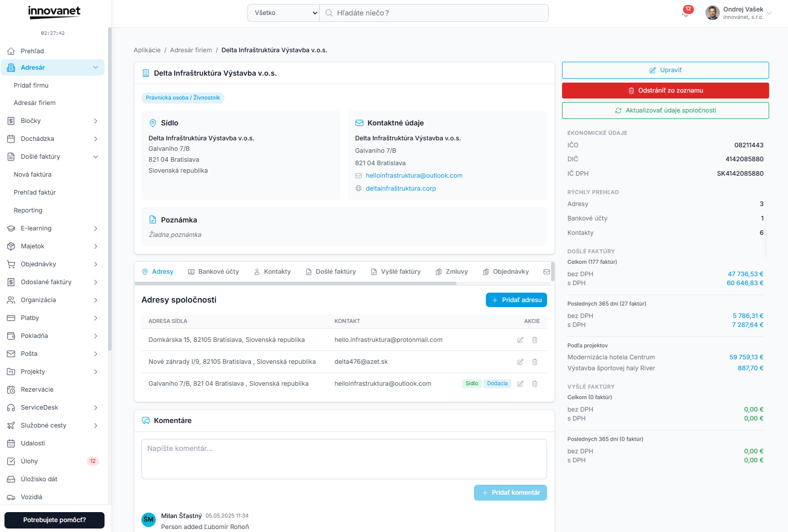Click the Ondrej Vašek profile avatar
This screenshot has height=532, width=788.
pos(712,13)
